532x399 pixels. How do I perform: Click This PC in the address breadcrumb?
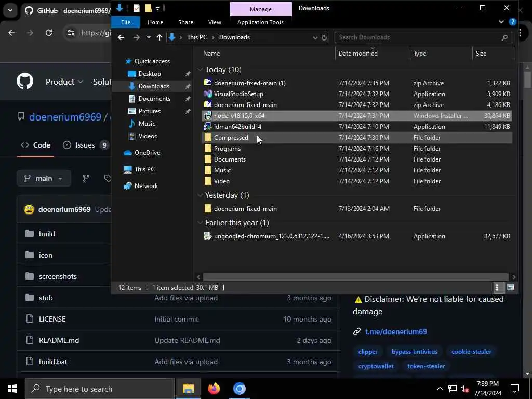(x=197, y=37)
